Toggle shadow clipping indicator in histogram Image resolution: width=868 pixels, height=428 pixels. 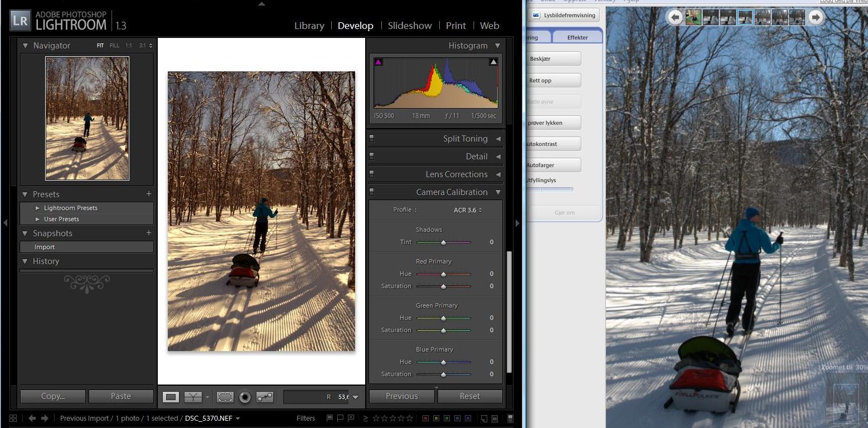pyautogui.click(x=378, y=62)
